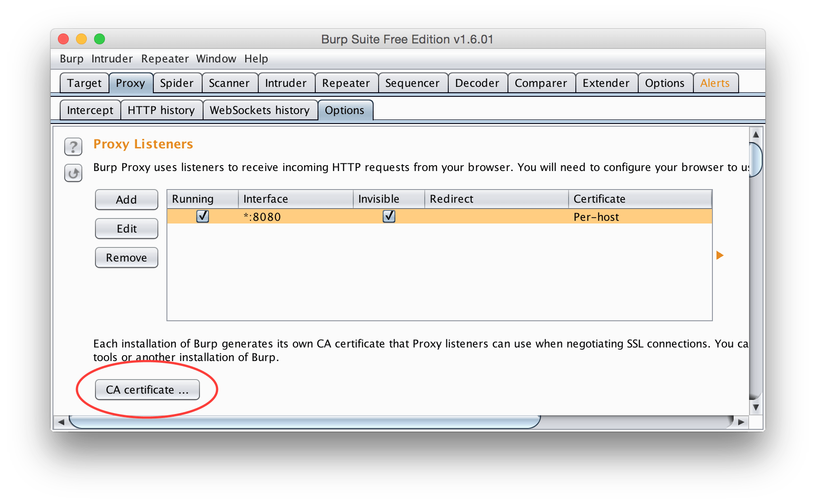Open the Burp menu
Image resolution: width=816 pixels, height=504 pixels.
pos(71,59)
